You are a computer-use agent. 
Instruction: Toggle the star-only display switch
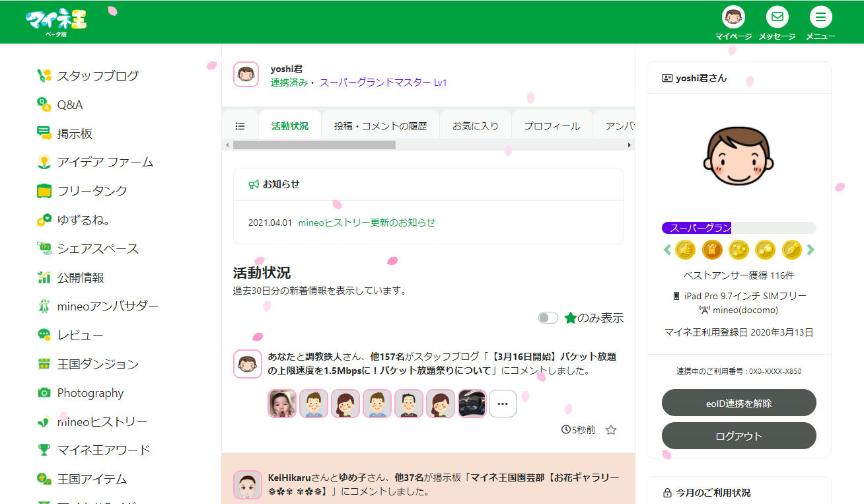tap(548, 318)
